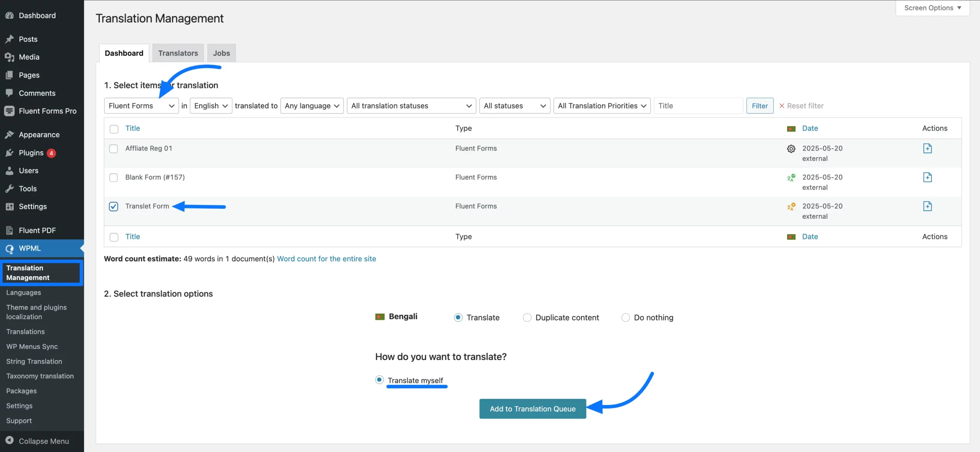Click the add-translation icon for Translet Form
Image resolution: width=980 pixels, height=452 pixels.
pyautogui.click(x=927, y=206)
